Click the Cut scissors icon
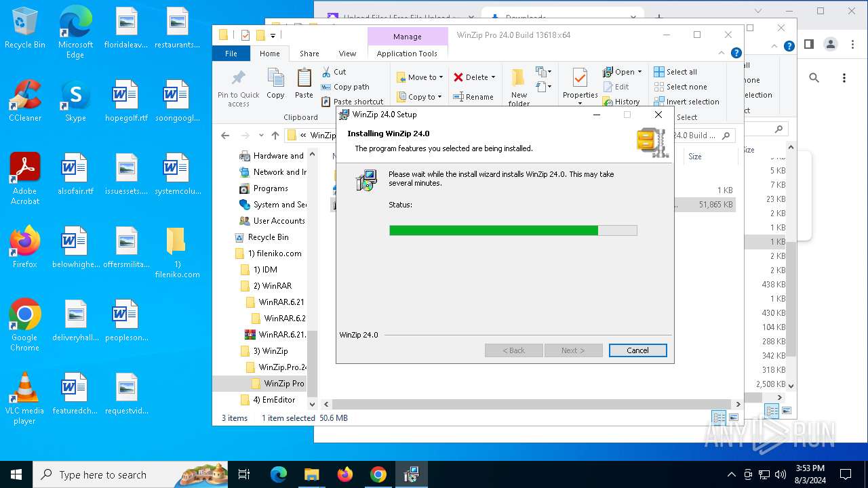 click(326, 72)
